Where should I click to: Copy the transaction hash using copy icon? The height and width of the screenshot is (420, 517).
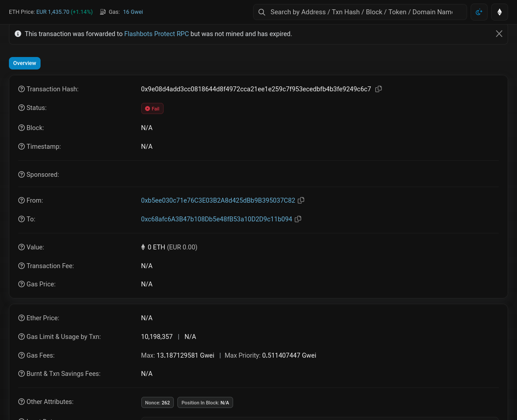coord(378,89)
